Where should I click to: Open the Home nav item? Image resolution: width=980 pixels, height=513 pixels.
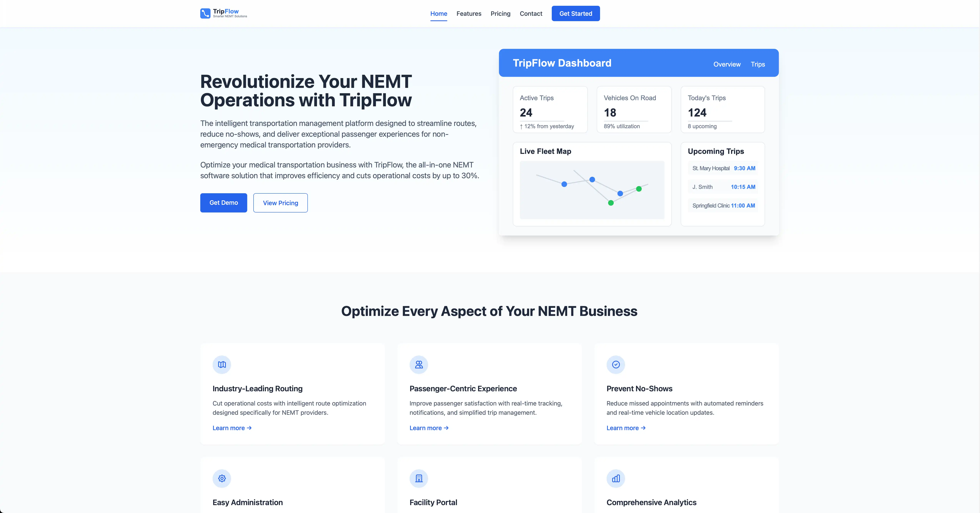point(439,14)
